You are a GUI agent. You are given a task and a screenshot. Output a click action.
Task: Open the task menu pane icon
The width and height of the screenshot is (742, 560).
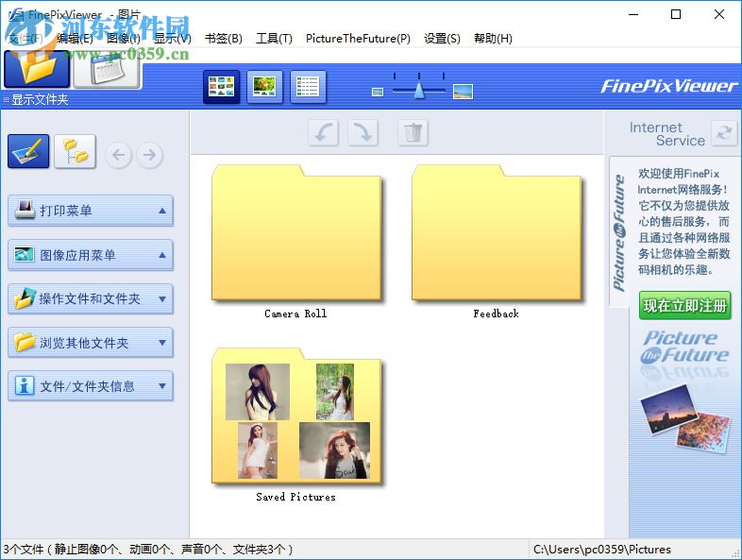tap(28, 151)
